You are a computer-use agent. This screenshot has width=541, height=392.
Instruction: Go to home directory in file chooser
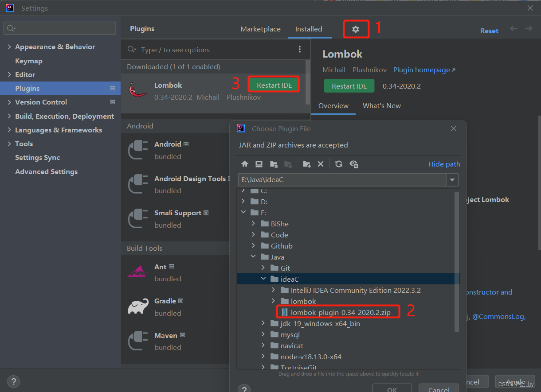click(245, 164)
